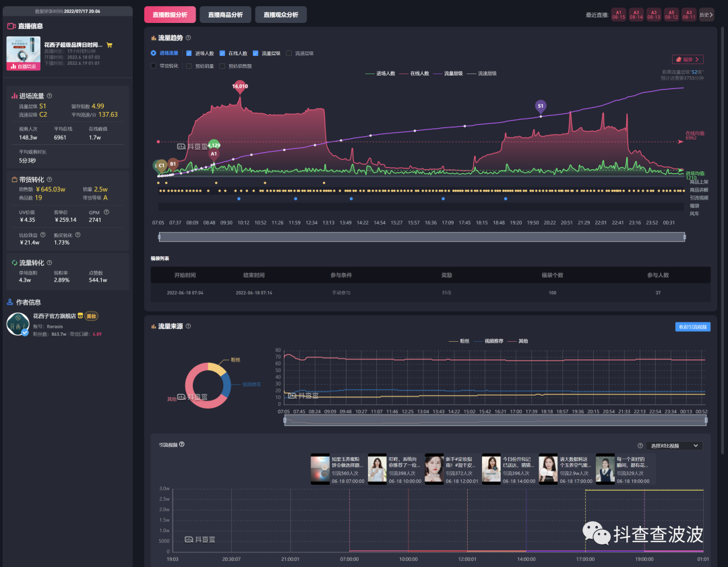Switch to 直播数据分析 tab
Screen dimensions: 728x567
(170, 15)
